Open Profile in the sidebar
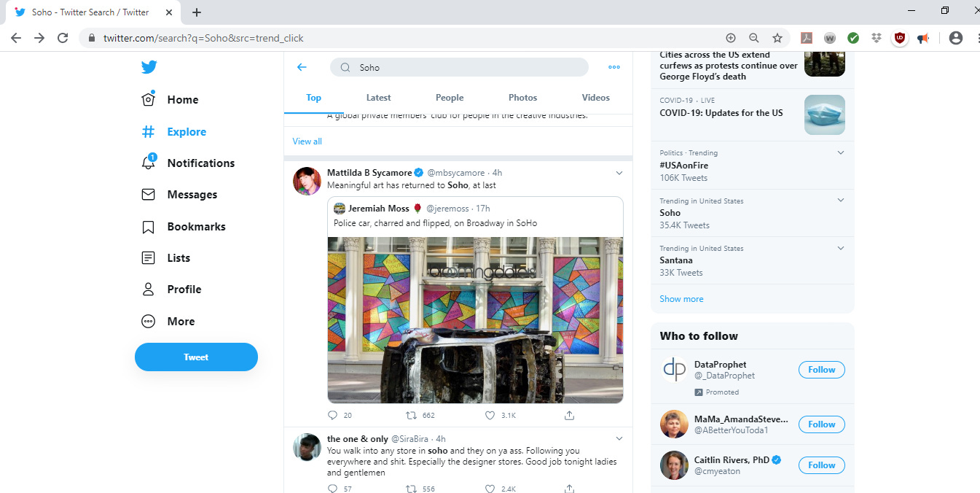This screenshot has width=980, height=493. pos(170,290)
